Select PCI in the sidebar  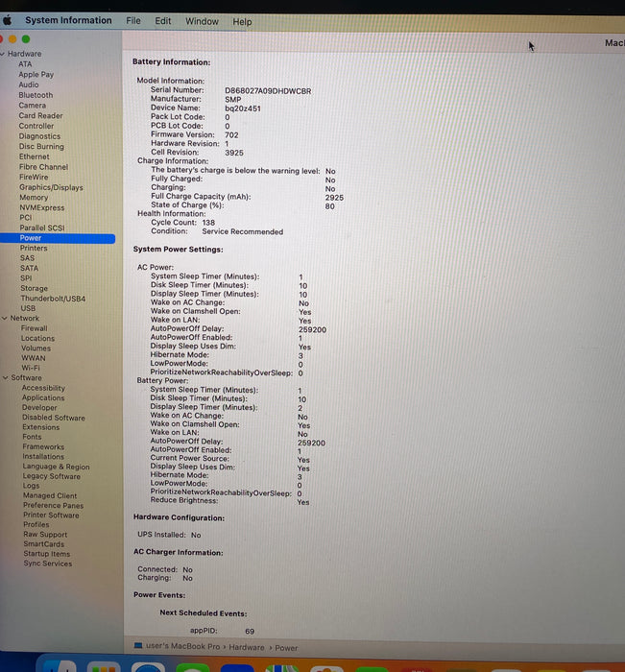click(26, 217)
